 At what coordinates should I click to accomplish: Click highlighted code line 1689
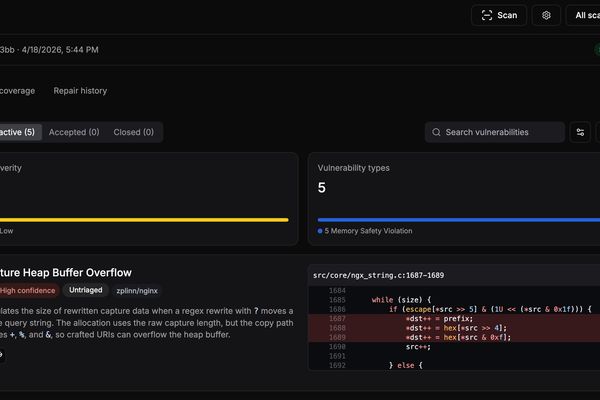(x=454, y=337)
